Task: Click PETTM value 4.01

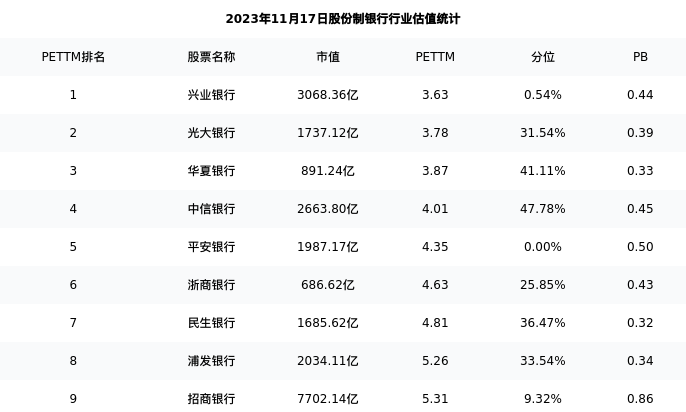Action: tap(435, 209)
